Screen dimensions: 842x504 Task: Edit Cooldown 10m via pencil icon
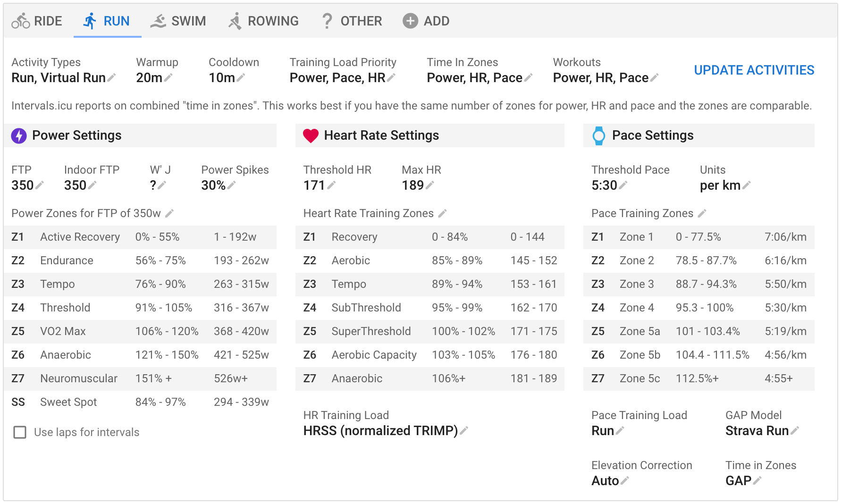241,78
